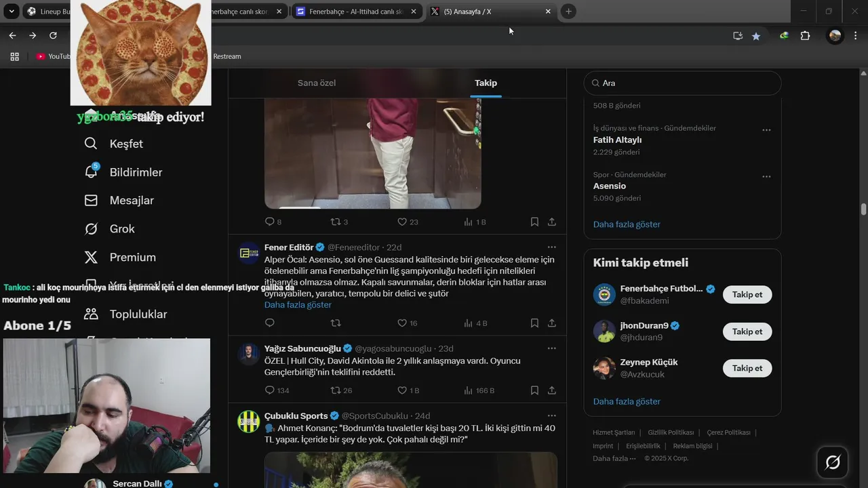The height and width of the screenshot is (488, 868).
Task: Switch to Sana özel tab
Action: coord(317,83)
